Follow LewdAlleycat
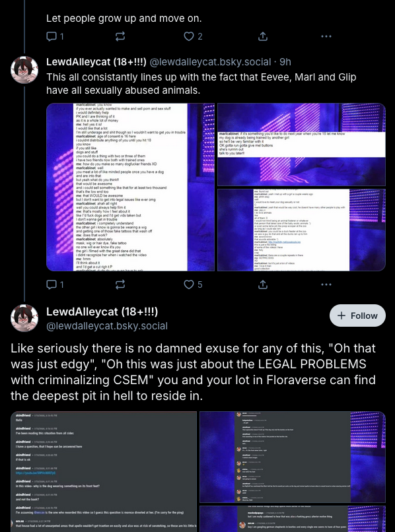Viewport: 395px width, 532px height. [357, 316]
